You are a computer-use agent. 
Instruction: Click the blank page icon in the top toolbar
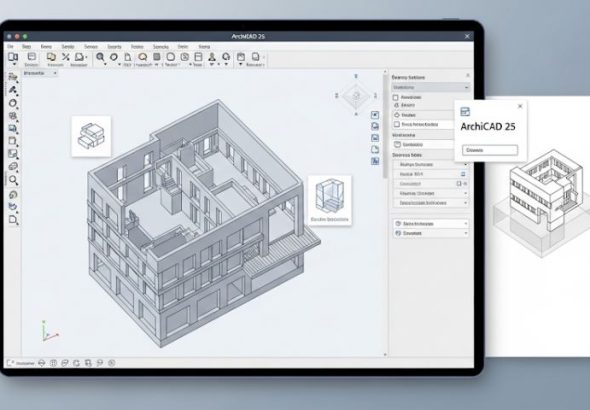click(128, 57)
